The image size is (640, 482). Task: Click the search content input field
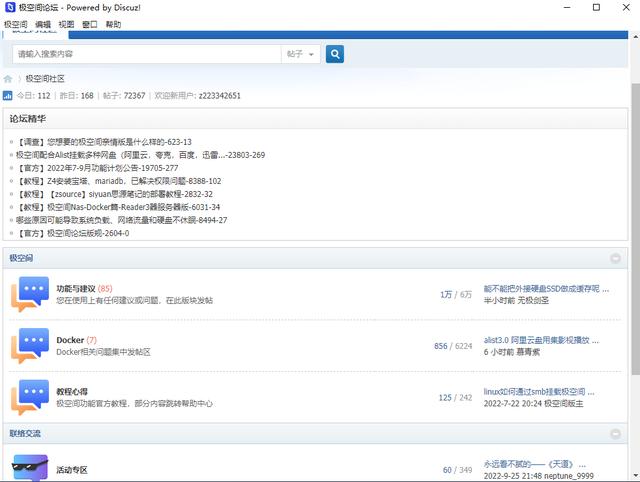(x=147, y=54)
